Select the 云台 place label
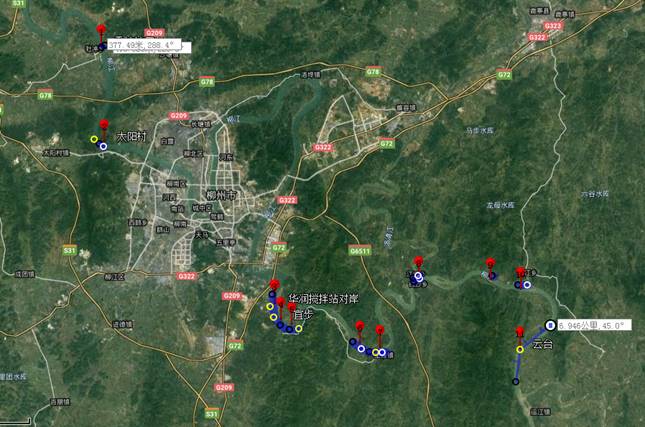 tap(543, 344)
